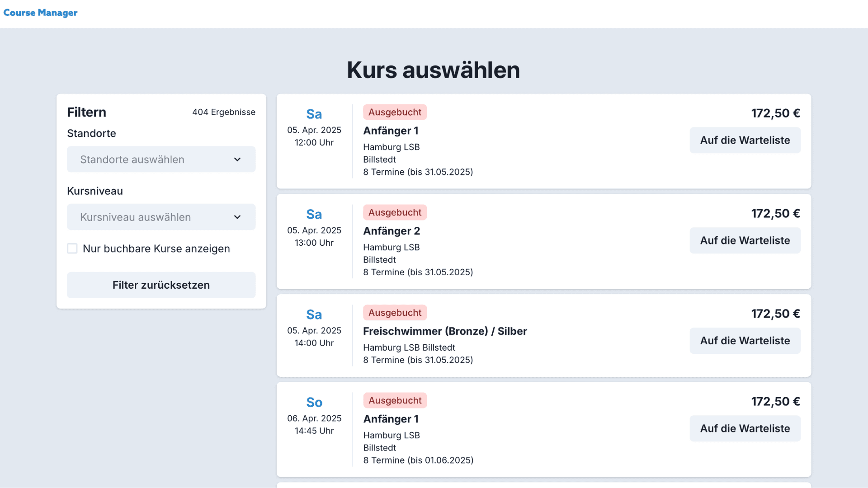This screenshot has height=488, width=868.
Task: Join waitlist for Anfänger 1 Saturday course
Action: tap(745, 140)
